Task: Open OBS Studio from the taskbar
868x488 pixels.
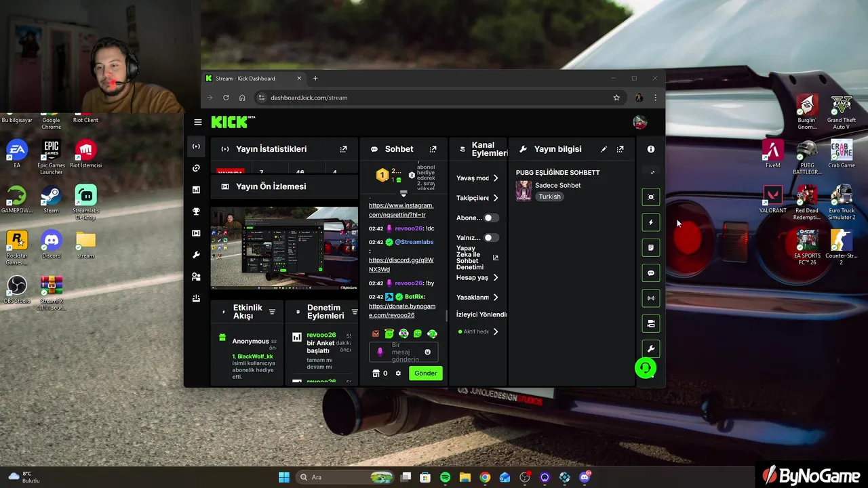Action: coord(524,477)
